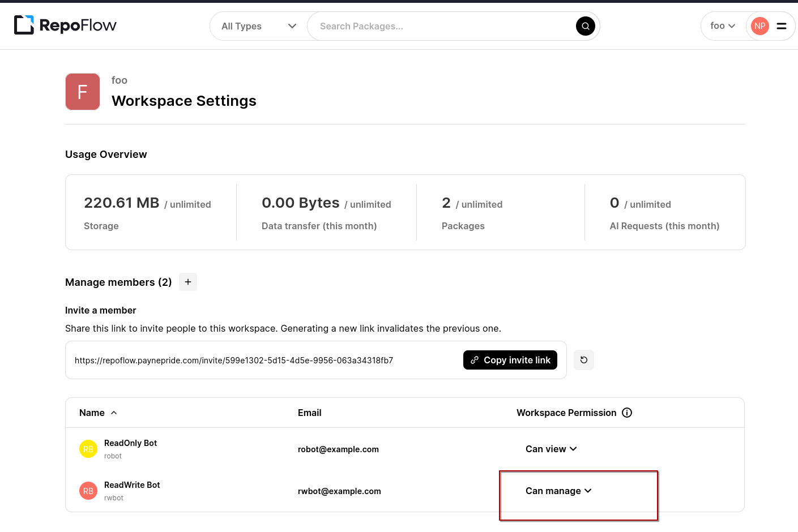Expand Can manage permission for ReadWrite Bot
798x532 pixels.
point(558,491)
